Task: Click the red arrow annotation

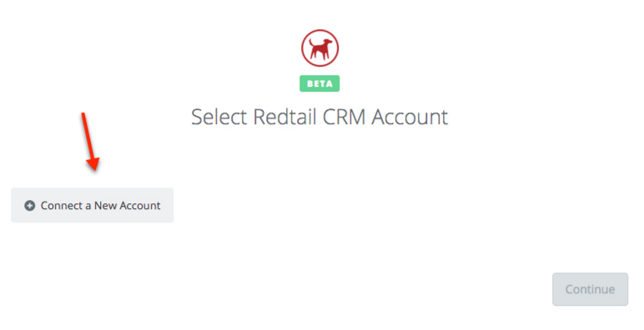Action: pos(90,141)
